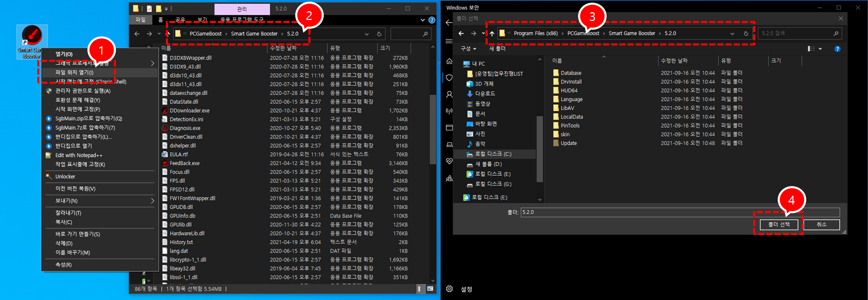Image resolution: width=868 pixels, height=300 pixels.
Task: Click the Explorer window Forward arrow
Action: point(149,34)
